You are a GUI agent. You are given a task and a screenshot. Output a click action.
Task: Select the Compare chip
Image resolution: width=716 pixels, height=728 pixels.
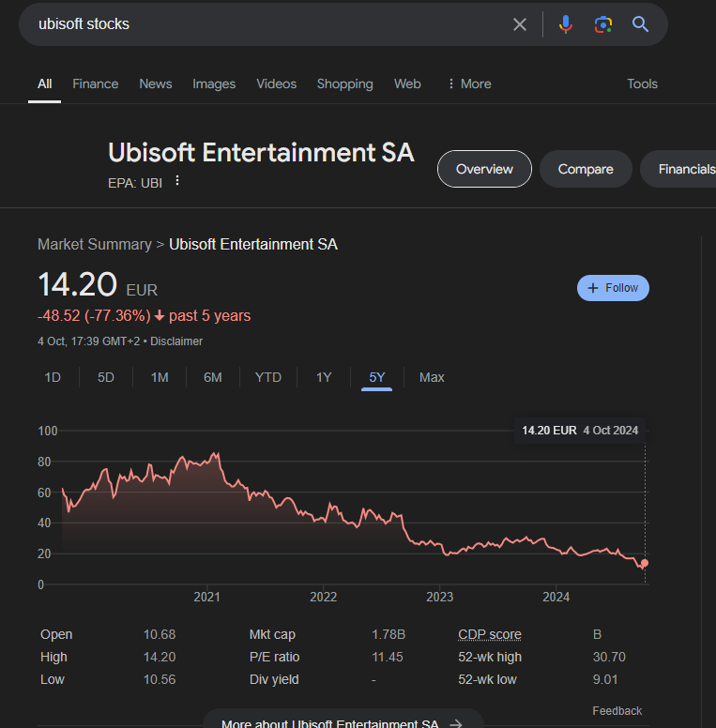(586, 169)
